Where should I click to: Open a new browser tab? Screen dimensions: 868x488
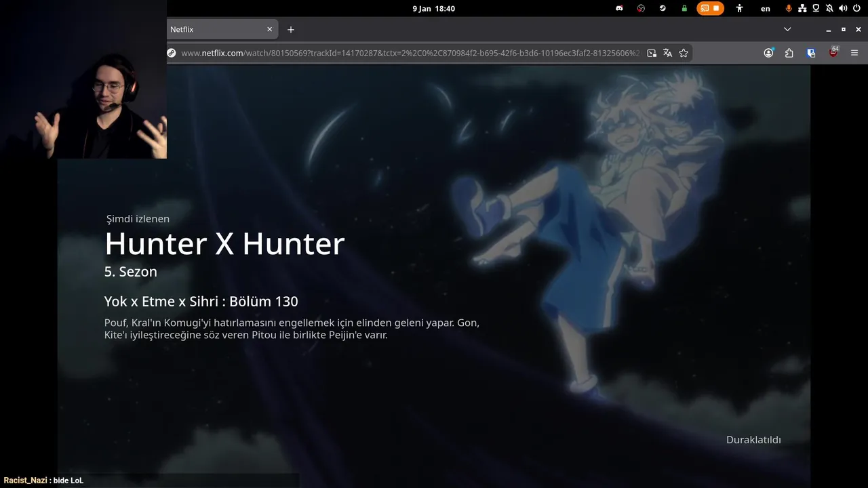click(291, 29)
